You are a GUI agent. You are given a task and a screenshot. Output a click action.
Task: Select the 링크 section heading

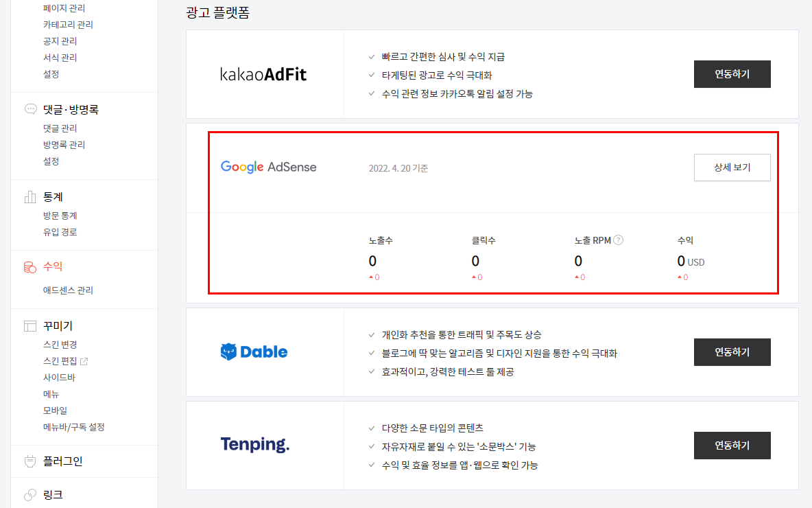point(53,495)
